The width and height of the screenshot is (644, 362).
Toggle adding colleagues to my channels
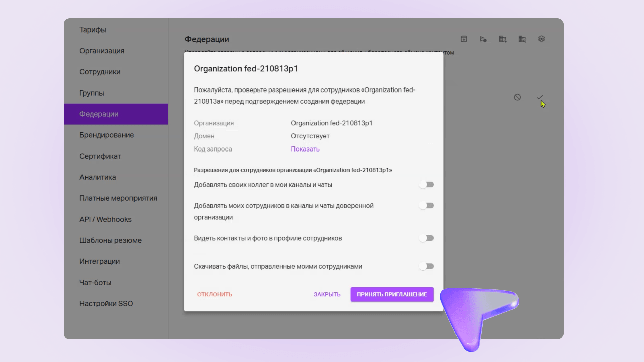point(426,185)
